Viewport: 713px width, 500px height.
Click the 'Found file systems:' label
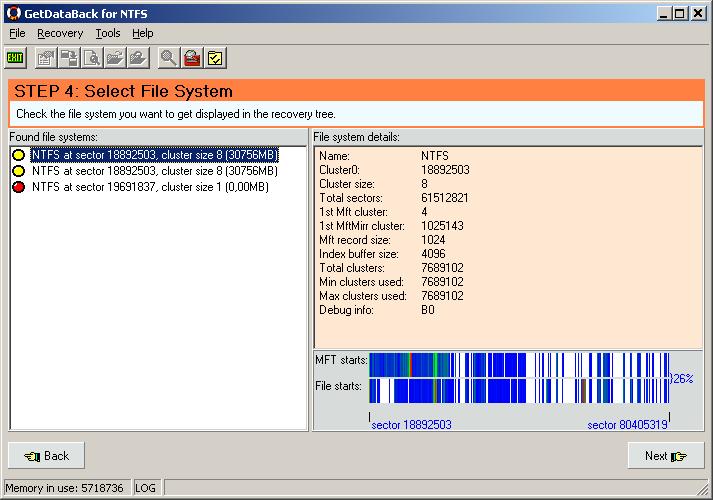tap(54, 137)
